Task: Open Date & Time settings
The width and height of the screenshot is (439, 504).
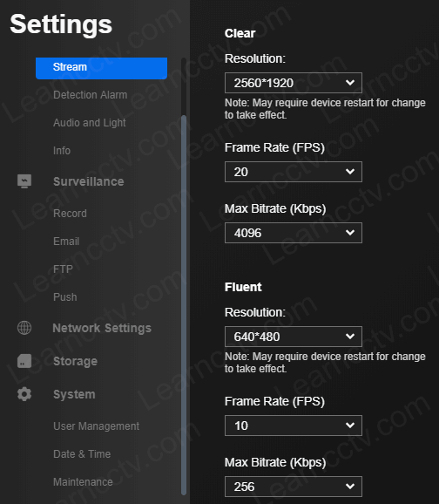Action: pyautogui.click(x=82, y=454)
